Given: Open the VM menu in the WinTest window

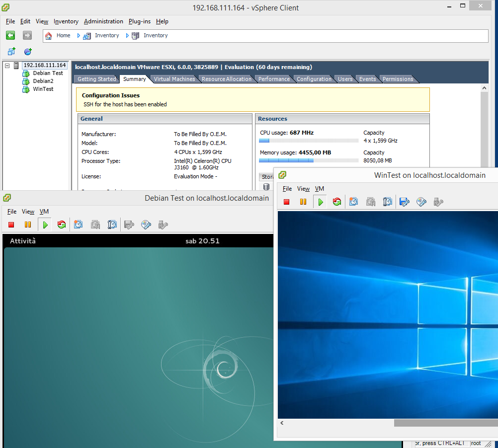Looking at the screenshot, I should tap(320, 188).
